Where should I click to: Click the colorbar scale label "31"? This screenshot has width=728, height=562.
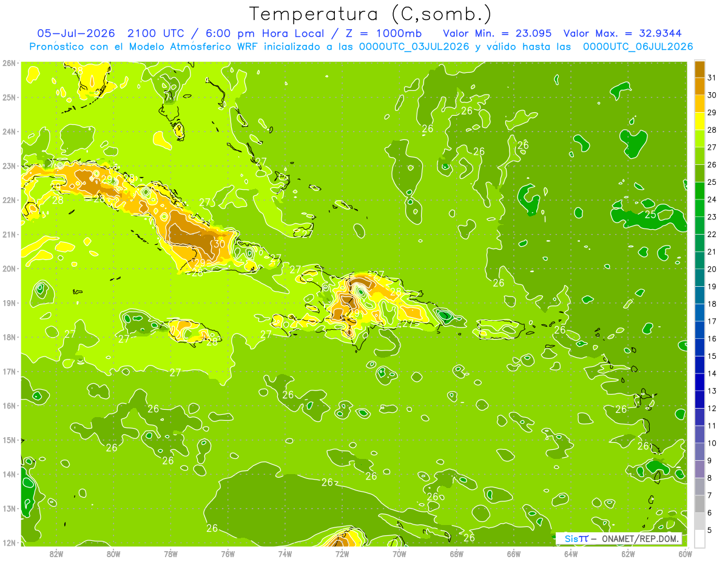(x=712, y=77)
